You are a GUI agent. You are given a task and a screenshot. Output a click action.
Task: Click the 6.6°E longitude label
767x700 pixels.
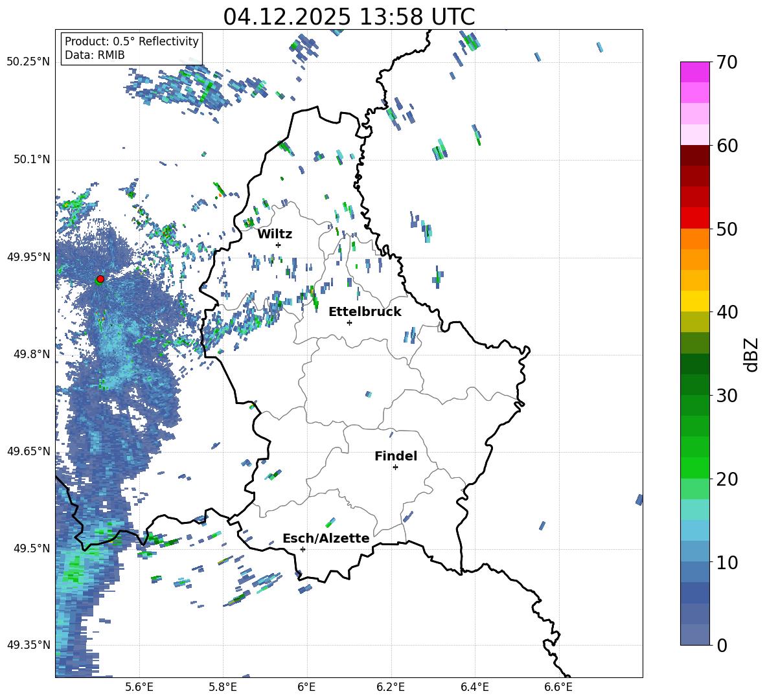558,687
